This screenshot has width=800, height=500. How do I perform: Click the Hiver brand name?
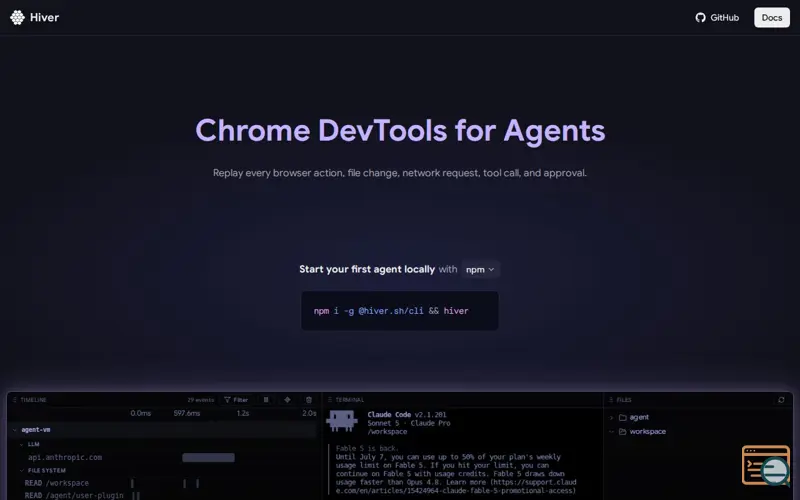pos(44,17)
